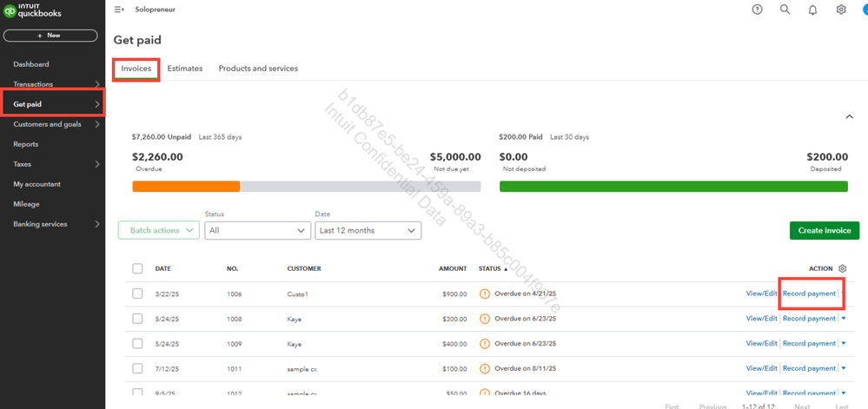Image resolution: width=868 pixels, height=409 pixels.
Task: Click the 'Overdue on 8/11/25' status
Action: [526, 368]
